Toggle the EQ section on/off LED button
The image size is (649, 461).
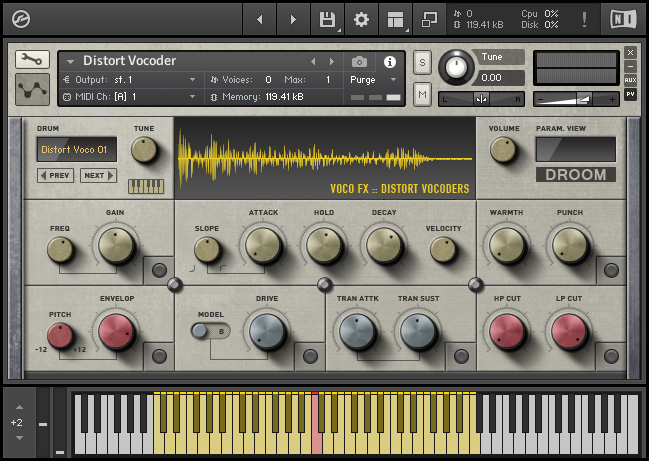pos(159,270)
